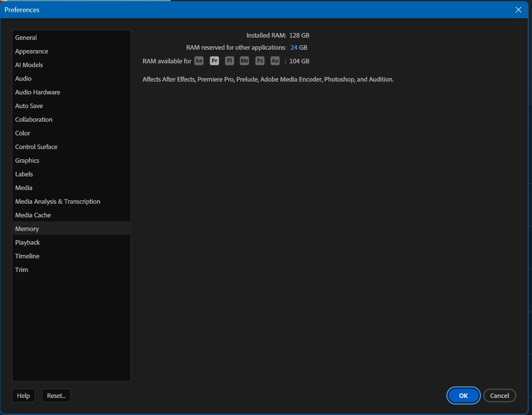Screen dimensions: 532x415
Task: Open the Timeline preferences
Action: click(71, 256)
